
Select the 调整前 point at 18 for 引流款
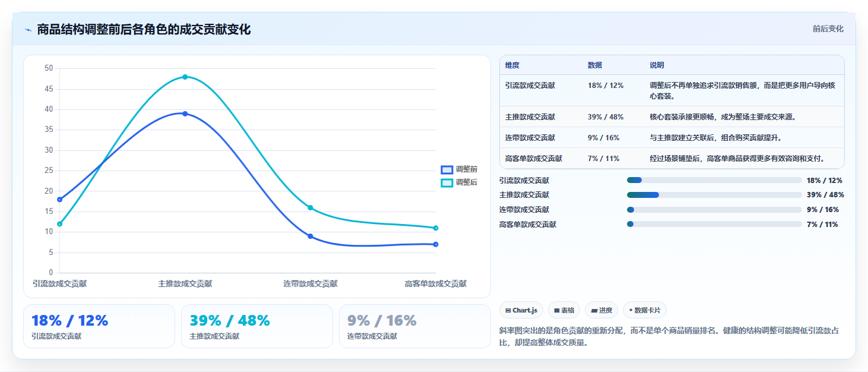point(60,200)
